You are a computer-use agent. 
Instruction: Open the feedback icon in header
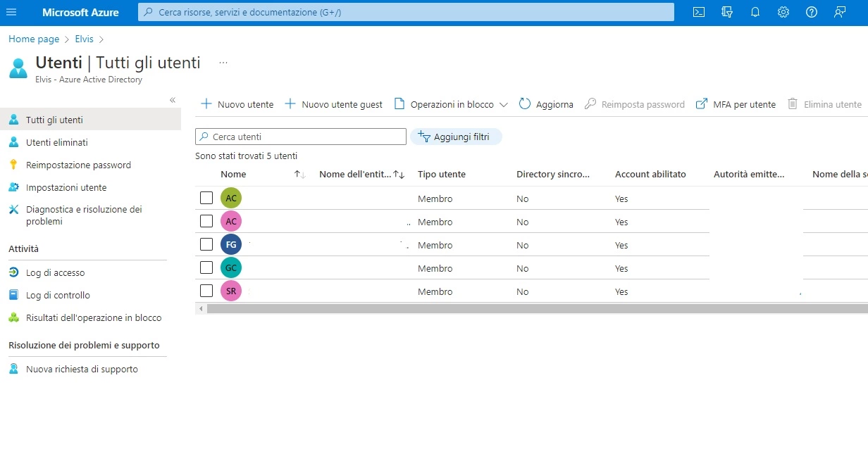coord(839,12)
